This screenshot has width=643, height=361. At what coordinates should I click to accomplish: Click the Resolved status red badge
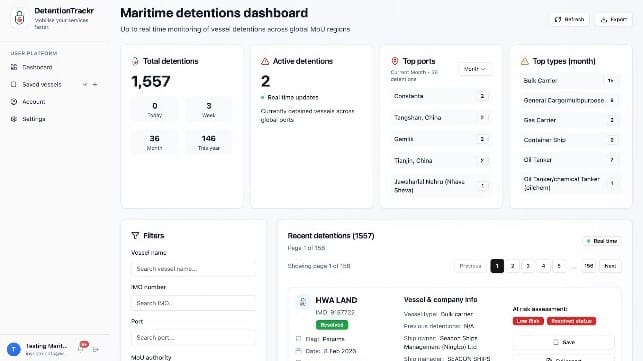coord(571,321)
